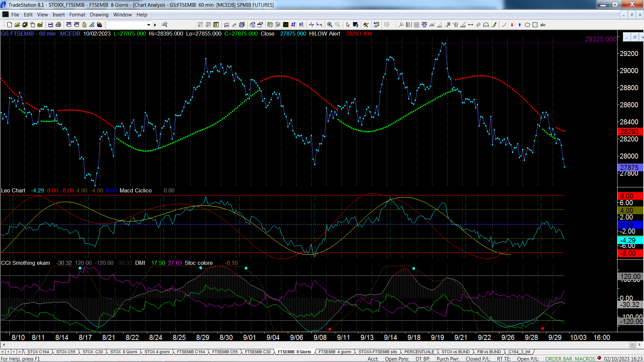Screen dimensions: 644x362
Task: Click the last-tab navigation arrow
Action: [x=20, y=352]
